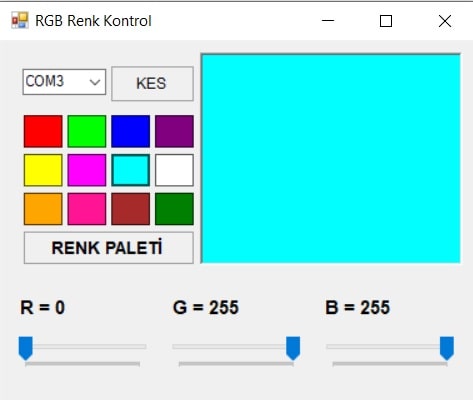Pick the bright green color swatch
Image resolution: width=473 pixels, height=400 pixels.
click(x=87, y=131)
